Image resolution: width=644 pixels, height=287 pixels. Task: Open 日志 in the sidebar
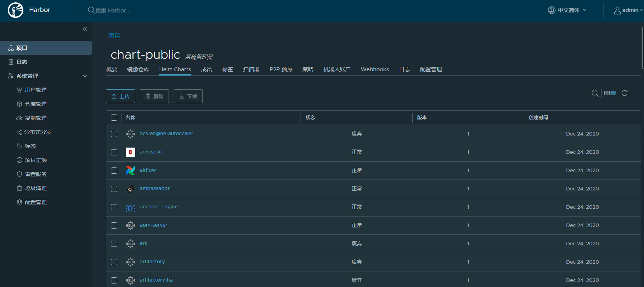[46, 62]
